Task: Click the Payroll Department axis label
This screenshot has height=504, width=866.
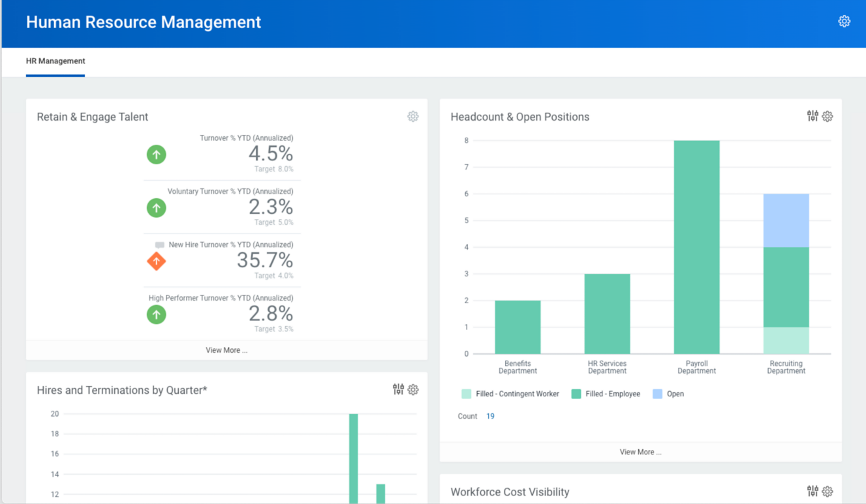Action: [x=696, y=367]
